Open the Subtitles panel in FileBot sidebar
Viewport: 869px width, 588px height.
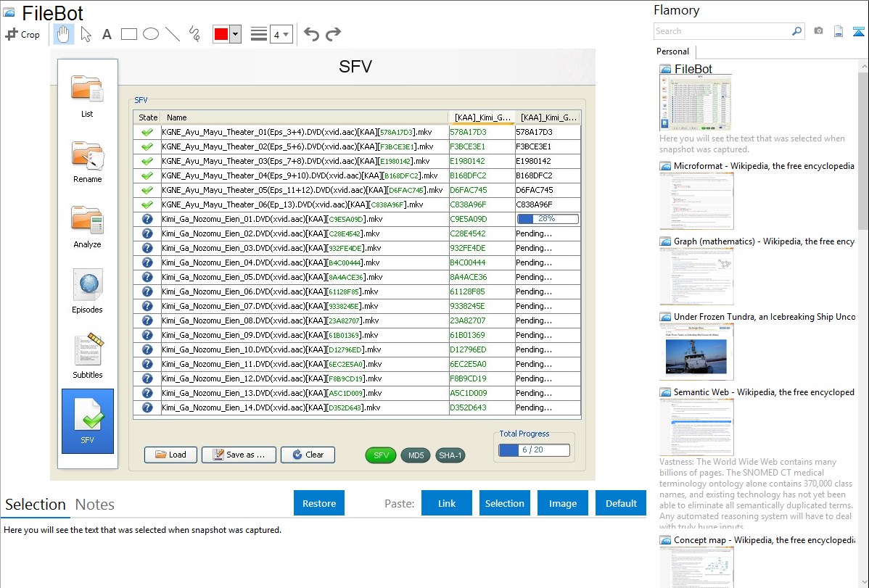[x=87, y=356]
